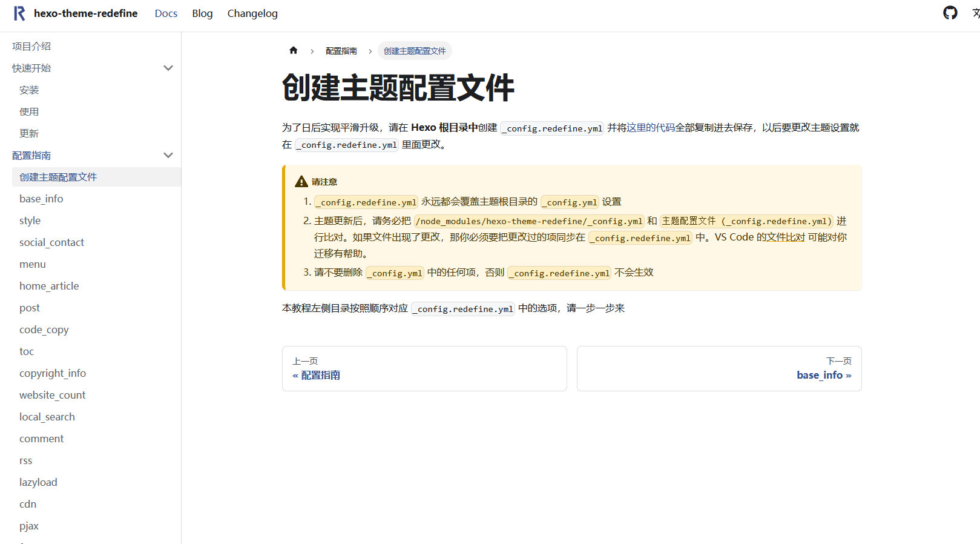The width and height of the screenshot is (980, 544).
Task: Select local_search in the sidebar
Action: tap(47, 417)
